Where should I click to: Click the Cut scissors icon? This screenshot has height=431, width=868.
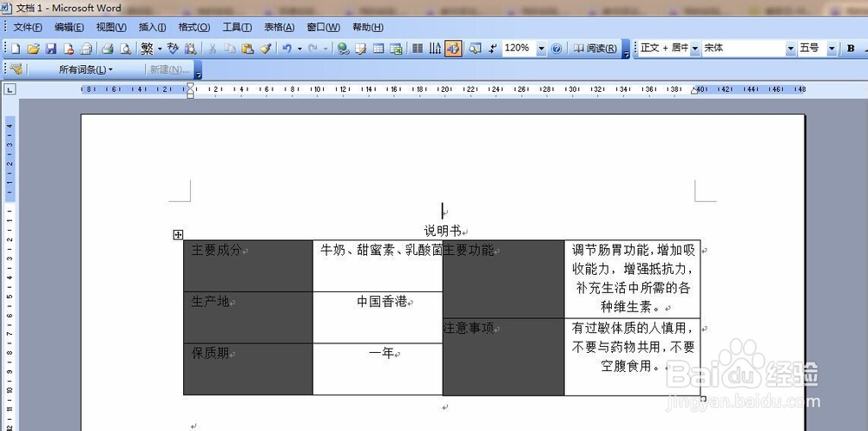(212, 49)
